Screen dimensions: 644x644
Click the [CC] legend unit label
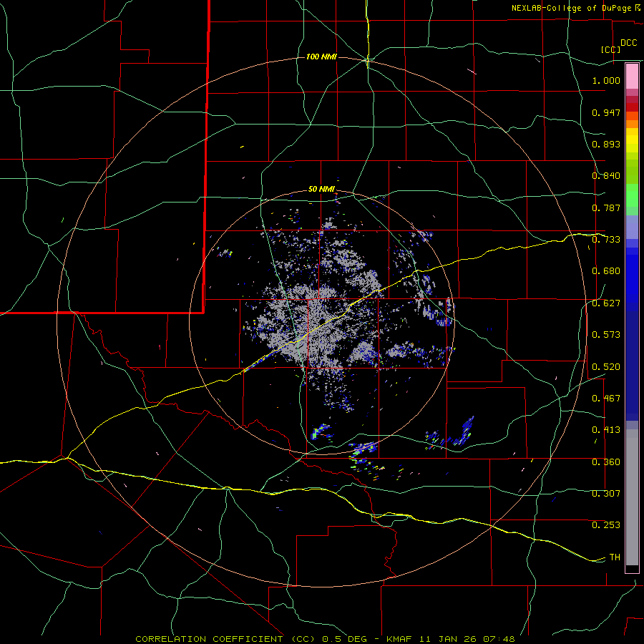(x=610, y=49)
